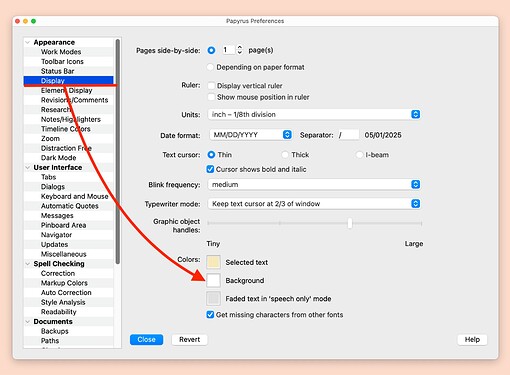The image size is (510, 375).
Task: Open the Selected text color swatch
Action: [213, 262]
